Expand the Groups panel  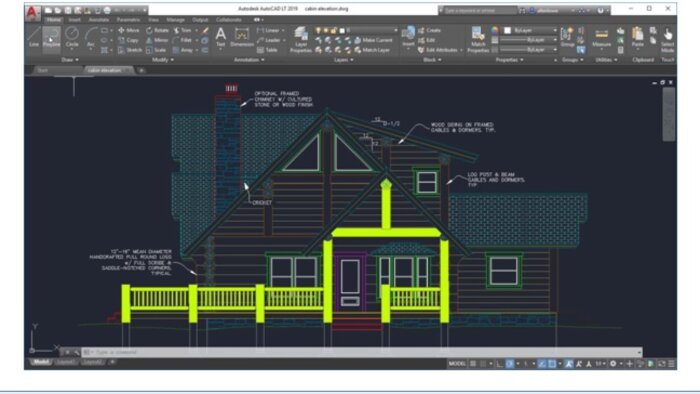tap(573, 60)
